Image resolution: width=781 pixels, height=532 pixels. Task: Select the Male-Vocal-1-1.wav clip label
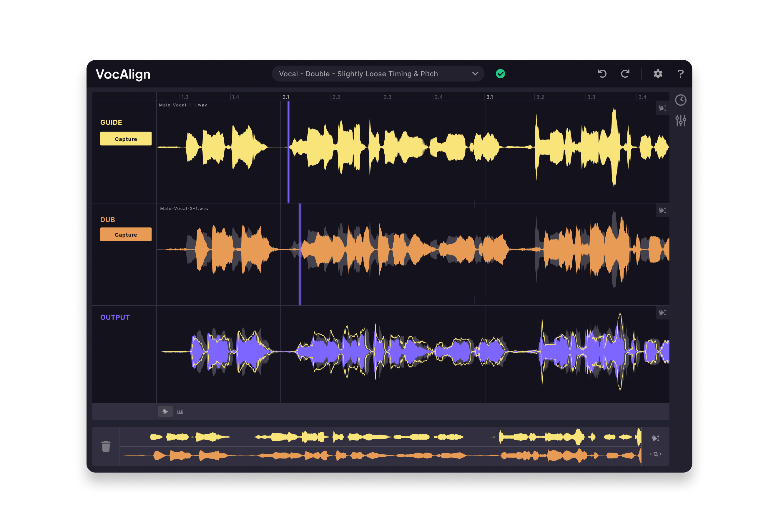tap(183, 104)
